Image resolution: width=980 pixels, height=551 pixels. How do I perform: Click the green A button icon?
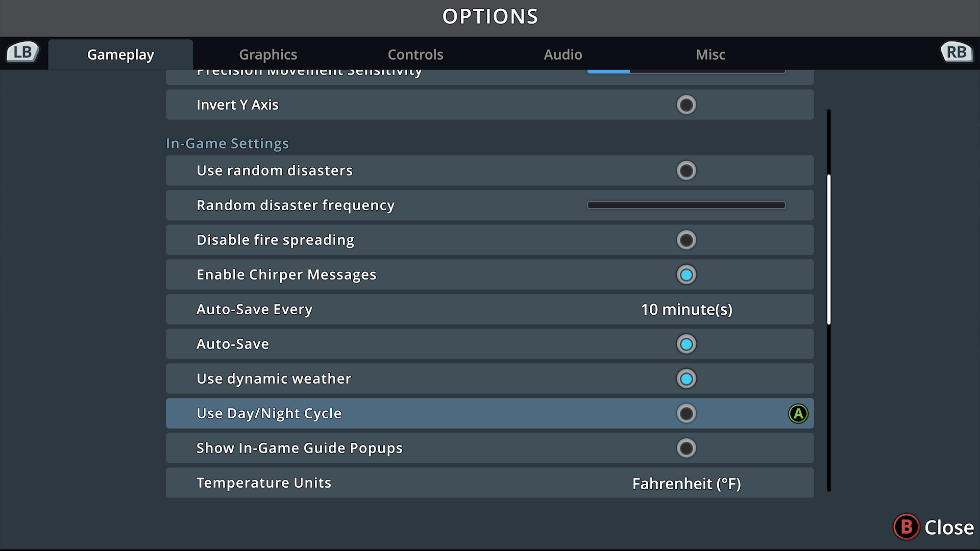click(798, 413)
